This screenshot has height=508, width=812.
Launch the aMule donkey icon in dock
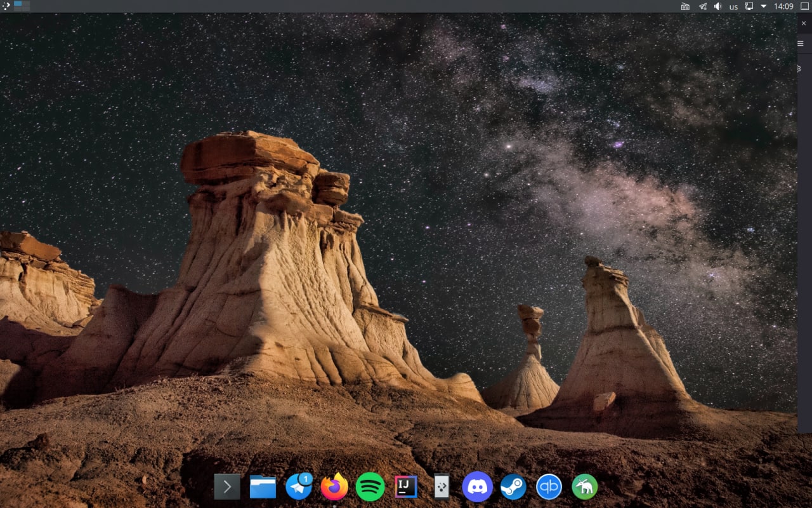tap(585, 487)
